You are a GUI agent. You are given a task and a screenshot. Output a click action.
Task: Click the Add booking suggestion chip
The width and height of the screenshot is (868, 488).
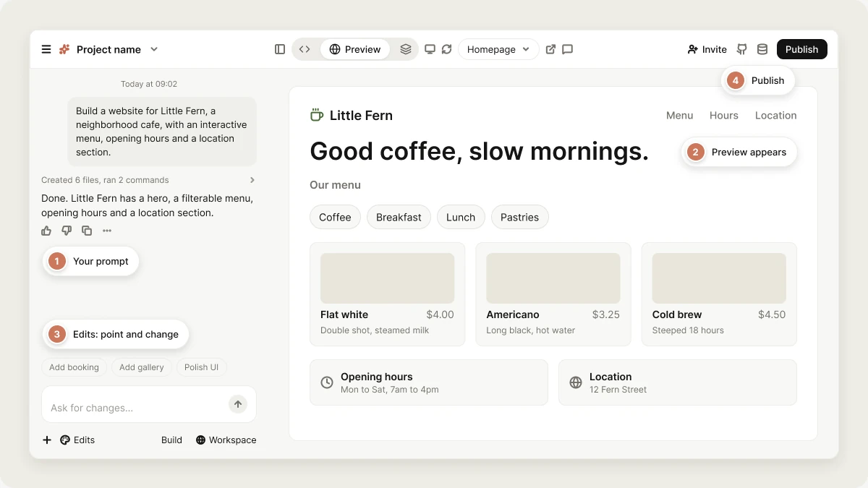74,367
